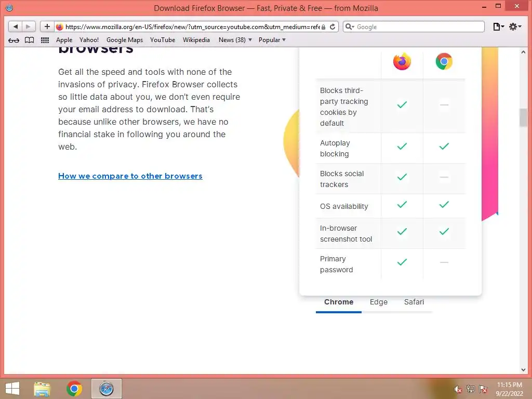Click the URL address field
The height and width of the screenshot is (399, 532).
(x=192, y=27)
